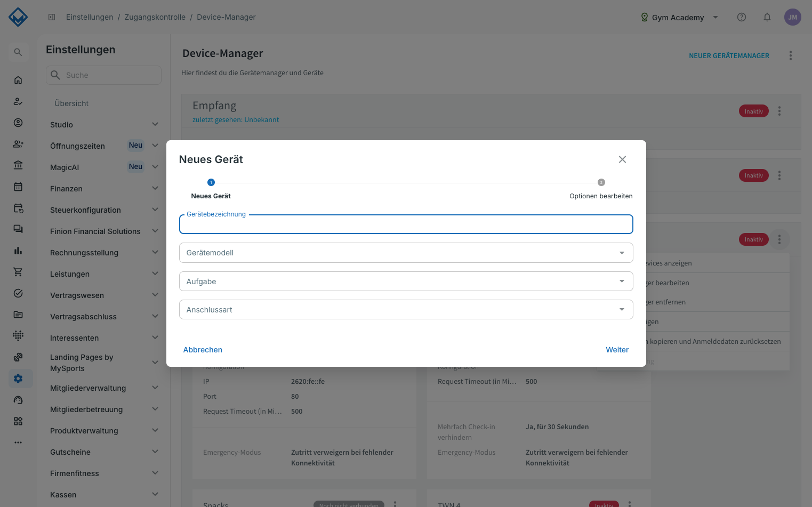Click the Abbrechen button

[203, 350]
